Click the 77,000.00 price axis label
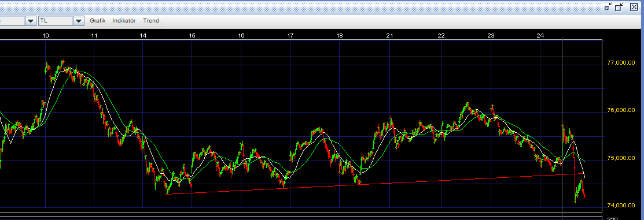 [x=621, y=63]
